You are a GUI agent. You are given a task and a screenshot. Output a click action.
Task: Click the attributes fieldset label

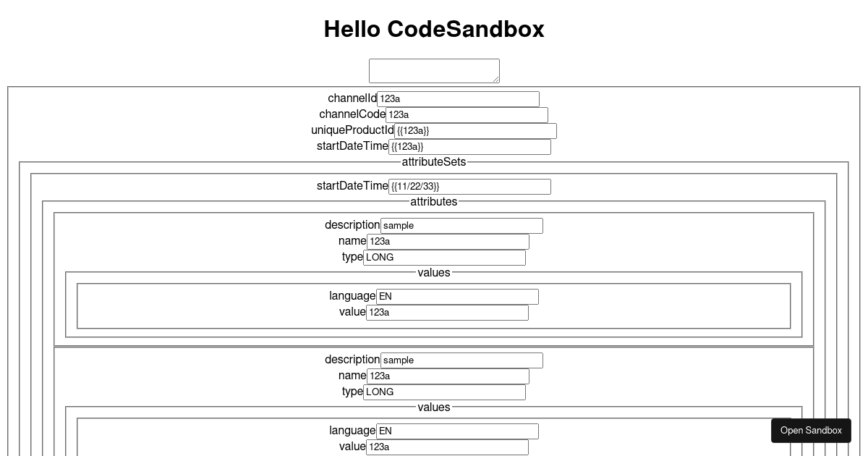pyautogui.click(x=433, y=201)
